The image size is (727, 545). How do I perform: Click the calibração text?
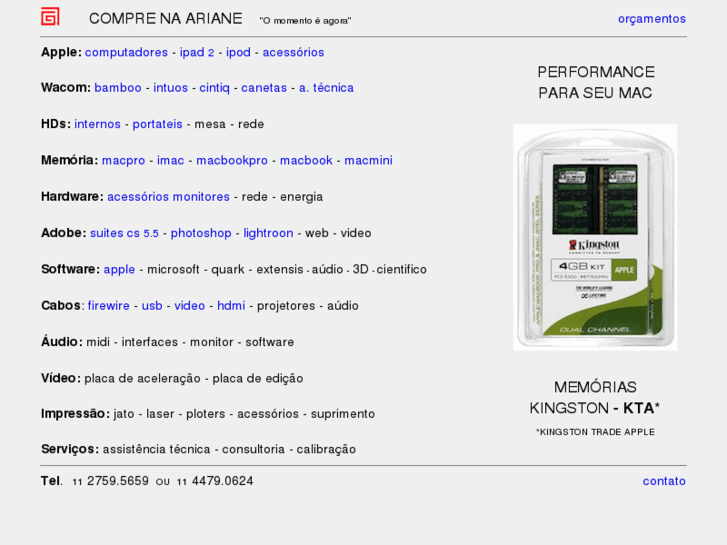tap(326, 449)
